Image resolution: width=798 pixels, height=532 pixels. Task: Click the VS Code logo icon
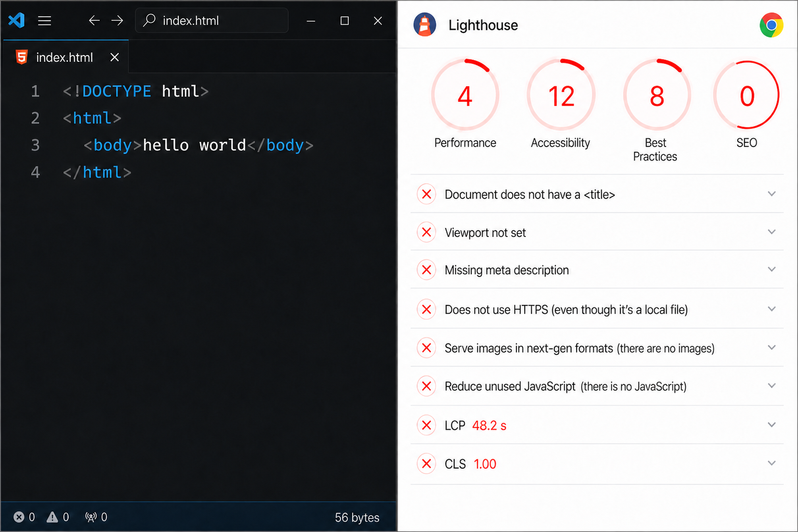[x=17, y=20]
